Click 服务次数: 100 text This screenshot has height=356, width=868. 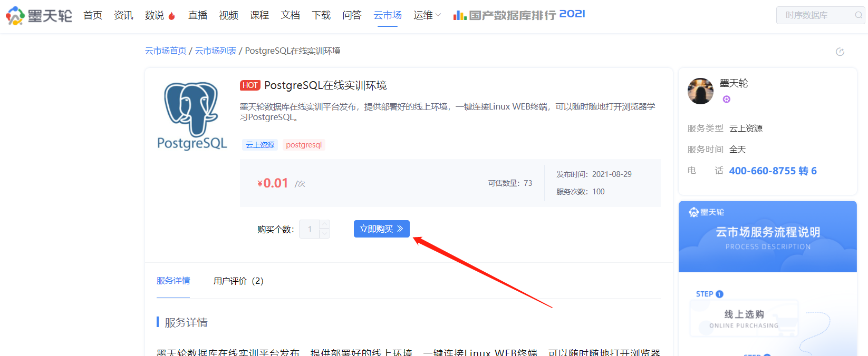pyautogui.click(x=581, y=192)
